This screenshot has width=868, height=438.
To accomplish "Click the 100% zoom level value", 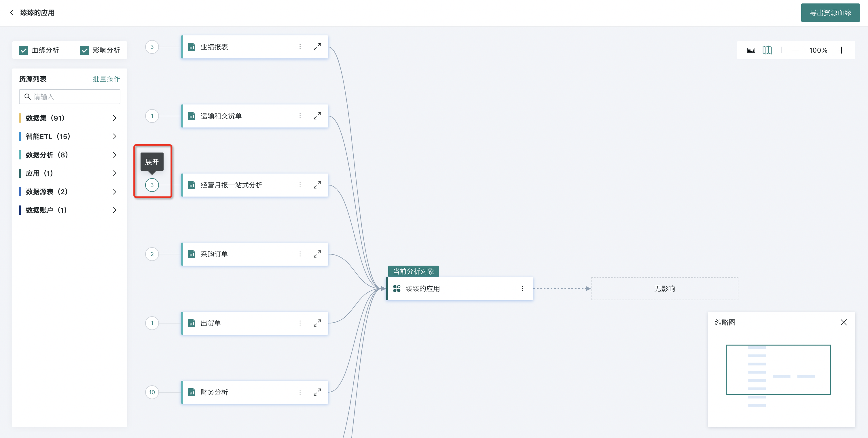I will 818,50.
